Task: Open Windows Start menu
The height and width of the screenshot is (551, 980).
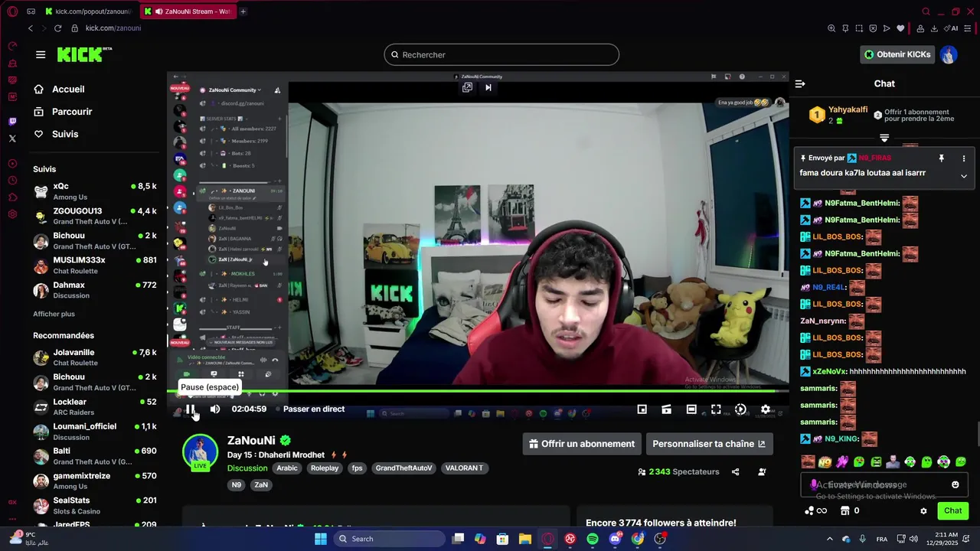Action: coord(321,539)
